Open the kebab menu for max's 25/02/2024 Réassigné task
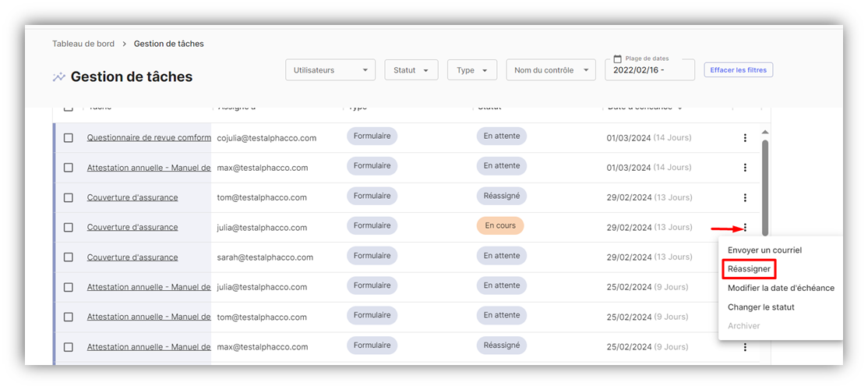 [x=745, y=347]
